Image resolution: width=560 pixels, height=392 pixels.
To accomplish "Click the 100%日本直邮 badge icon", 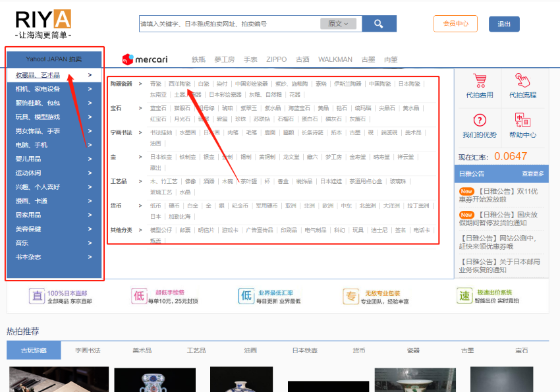I will point(38,296).
